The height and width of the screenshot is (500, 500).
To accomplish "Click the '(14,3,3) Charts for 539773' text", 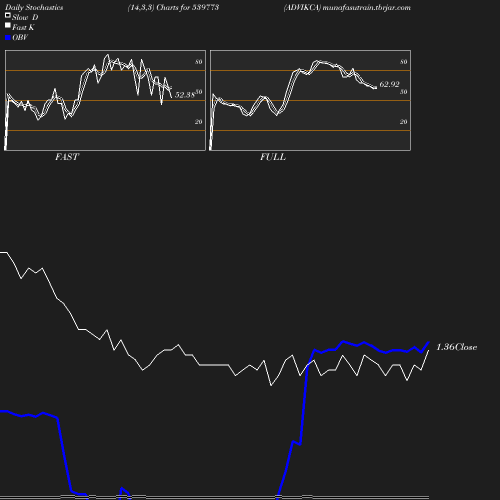I will [173, 8].
